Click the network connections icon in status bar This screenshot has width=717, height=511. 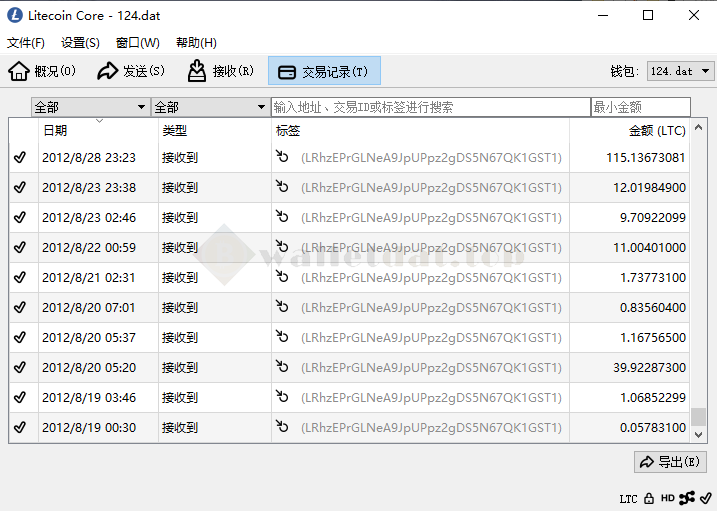pyautogui.click(x=687, y=498)
